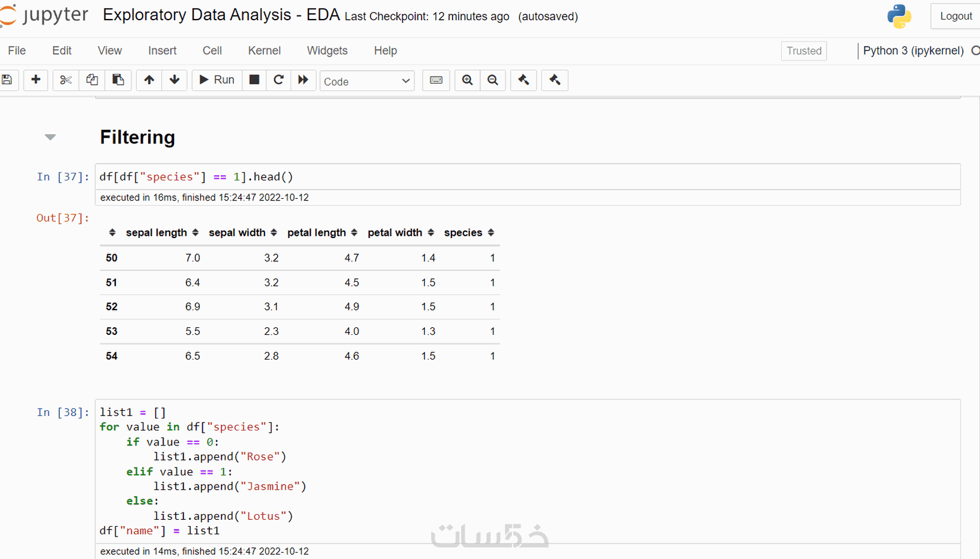Restart the kernel with the circular arrow icon
This screenshot has height=559, width=980.
click(x=278, y=80)
